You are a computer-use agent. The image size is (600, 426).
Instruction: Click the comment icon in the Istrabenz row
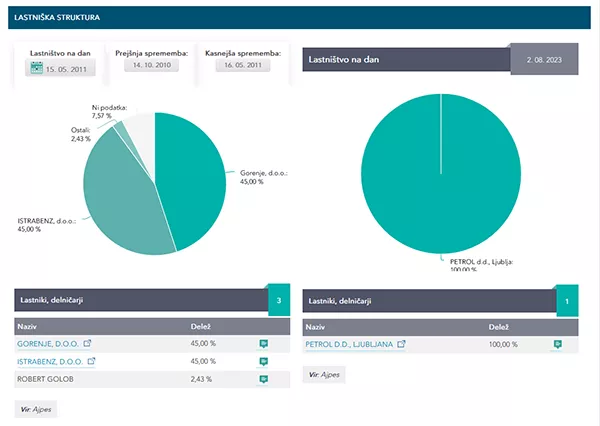[x=264, y=361]
